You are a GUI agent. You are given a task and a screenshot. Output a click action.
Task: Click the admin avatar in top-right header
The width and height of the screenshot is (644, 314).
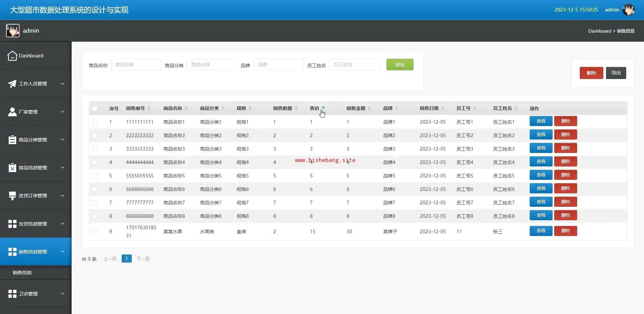628,10
